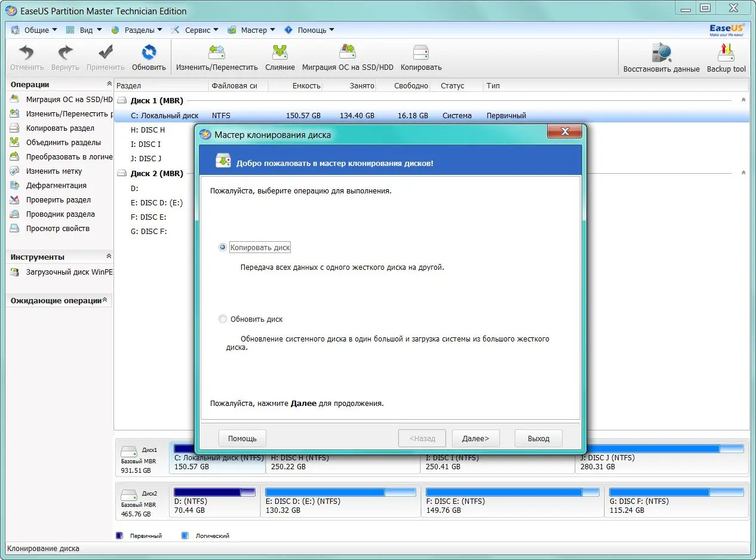Sort by the Емкость column header
The height and width of the screenshot is (560, 756).
click(x=296, y=85)
